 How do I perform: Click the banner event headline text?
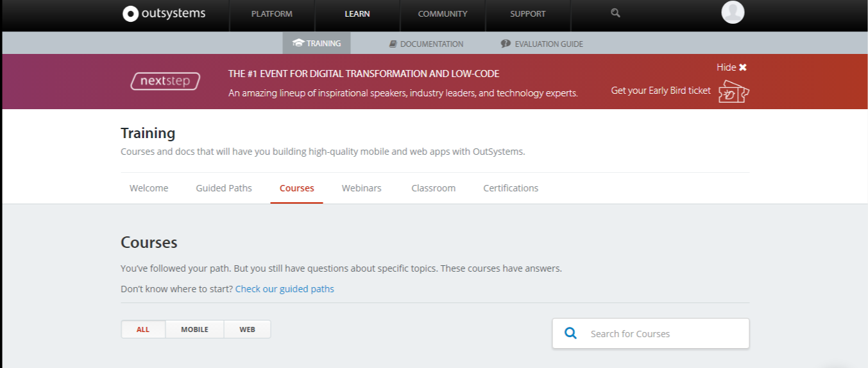click(364, 74)
